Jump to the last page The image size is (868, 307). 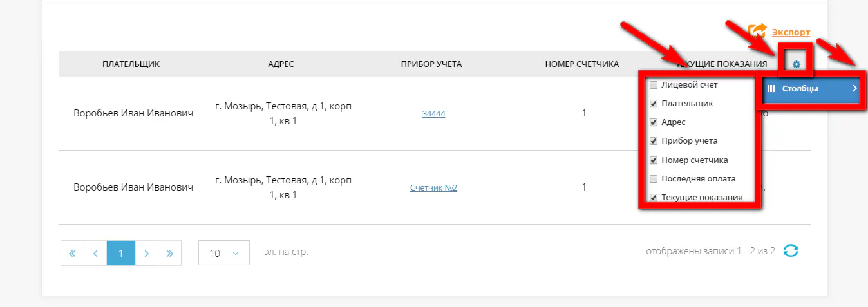[169, 253]
